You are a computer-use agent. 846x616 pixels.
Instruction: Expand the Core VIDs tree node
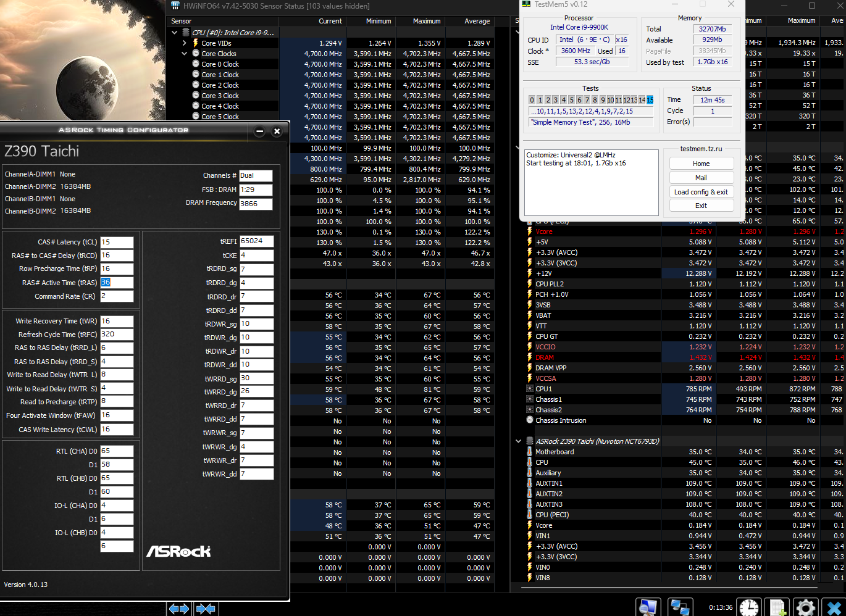point(184,43)
